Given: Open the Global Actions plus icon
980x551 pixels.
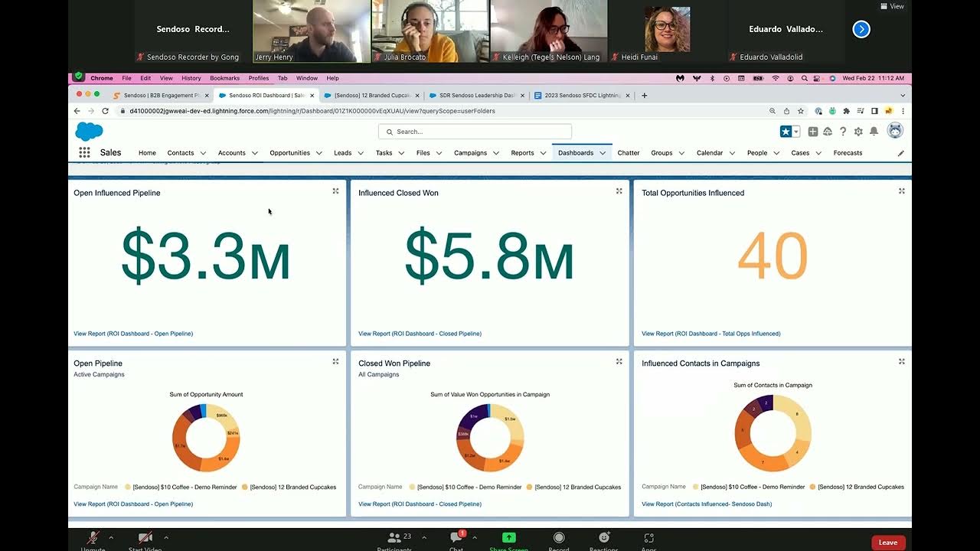Looking at the screenshot, I should 812,132.
